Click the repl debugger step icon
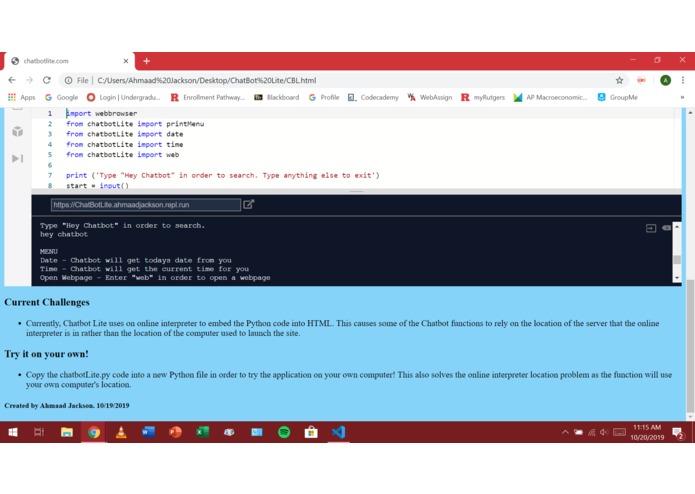The width and height of the screenshot is (695, 494). [x=17, y=158]
